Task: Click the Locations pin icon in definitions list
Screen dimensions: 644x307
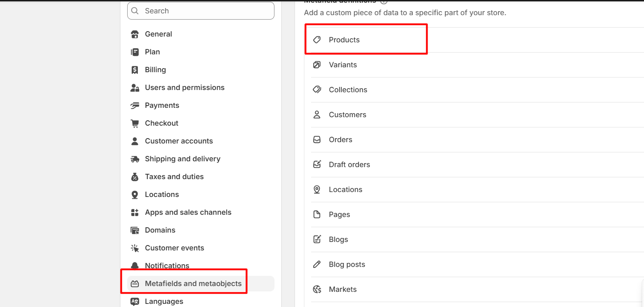Action: [x=317, y=189]
